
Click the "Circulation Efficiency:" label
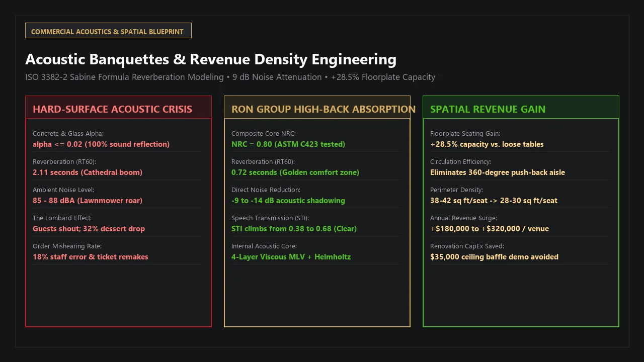(460, 162)
